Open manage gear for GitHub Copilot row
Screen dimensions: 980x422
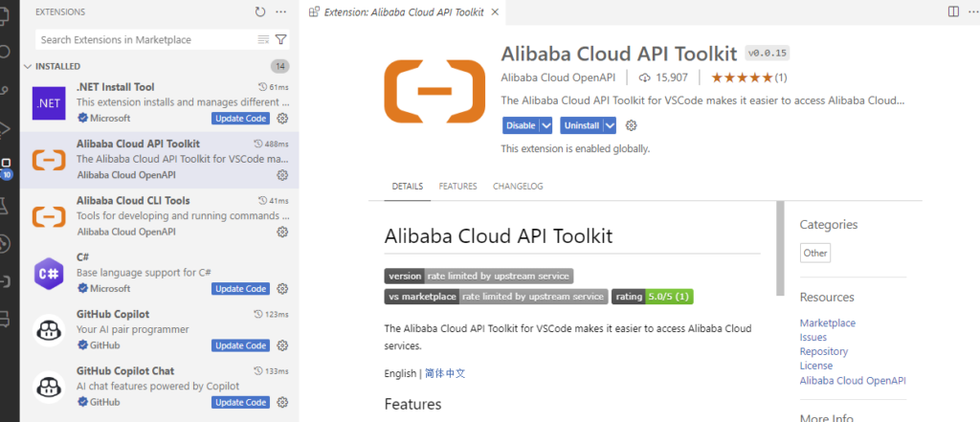pyautogui.click(x=282, y=345)
